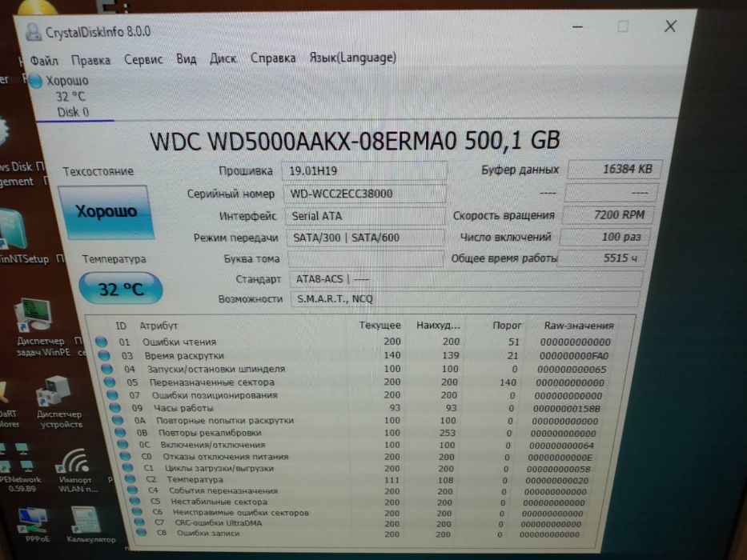This screenshot has height=560, width=747.
Task: Click the status dot for Часы работы
Action: pos(114,408)
